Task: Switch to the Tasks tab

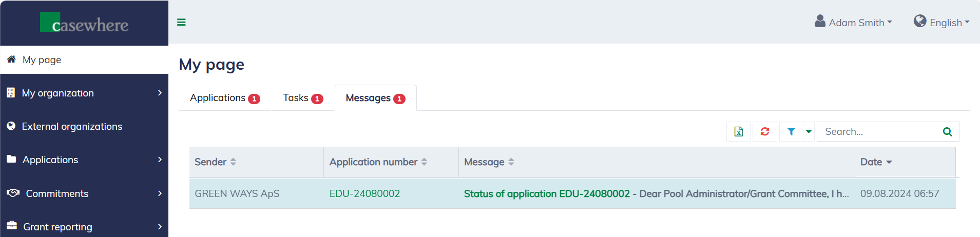Action: click(302, 98)
